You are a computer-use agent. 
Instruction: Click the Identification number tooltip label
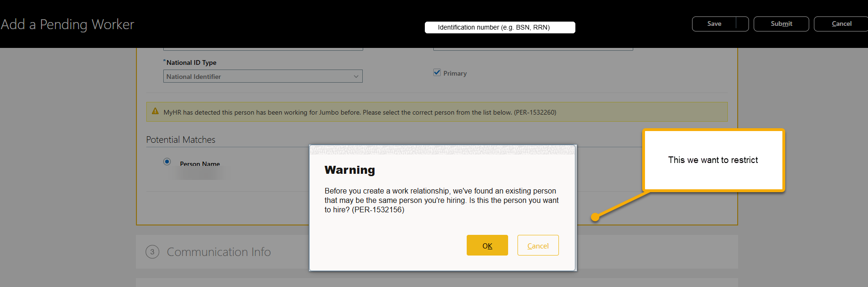coord(494,27)
